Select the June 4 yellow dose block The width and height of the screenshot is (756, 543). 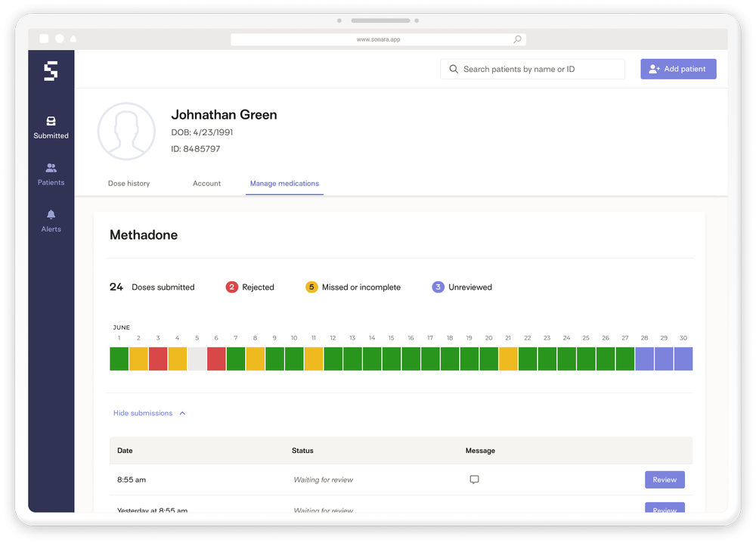click(178, 358)
